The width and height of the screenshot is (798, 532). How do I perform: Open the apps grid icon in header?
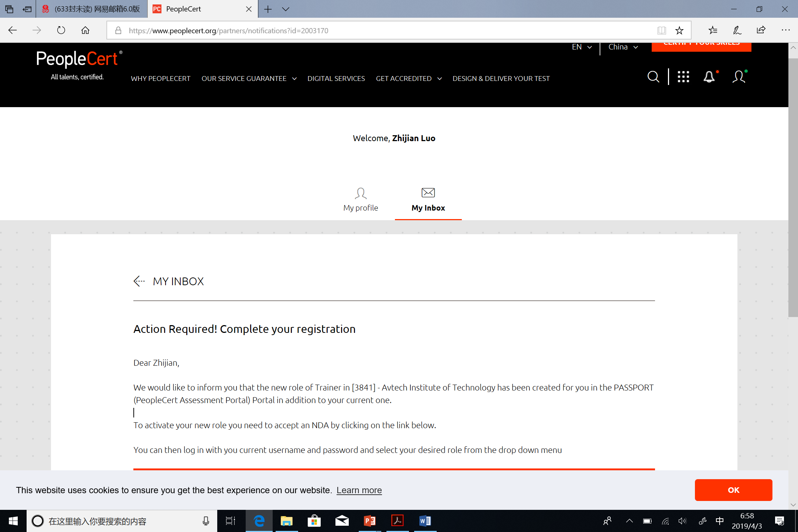(x=683, y=77)
